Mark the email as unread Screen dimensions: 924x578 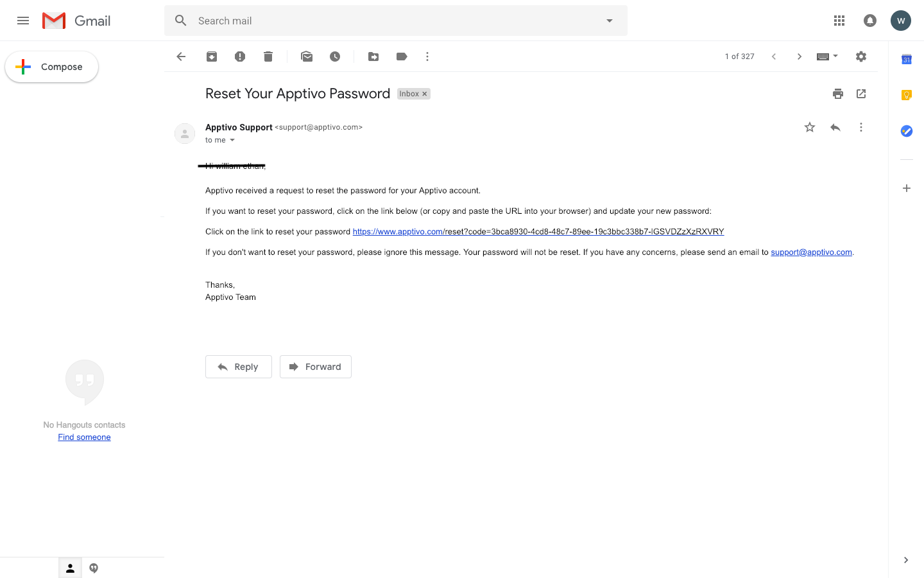(x=307, y=57)
